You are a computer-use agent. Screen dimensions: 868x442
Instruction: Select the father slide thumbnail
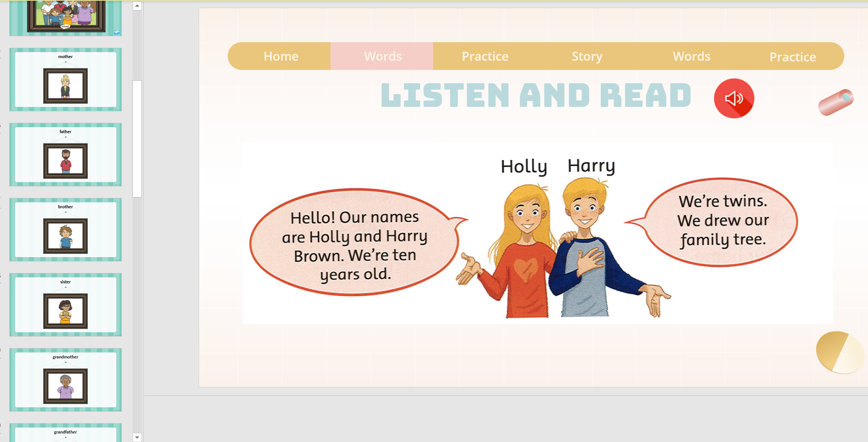[x=66, y=155]
